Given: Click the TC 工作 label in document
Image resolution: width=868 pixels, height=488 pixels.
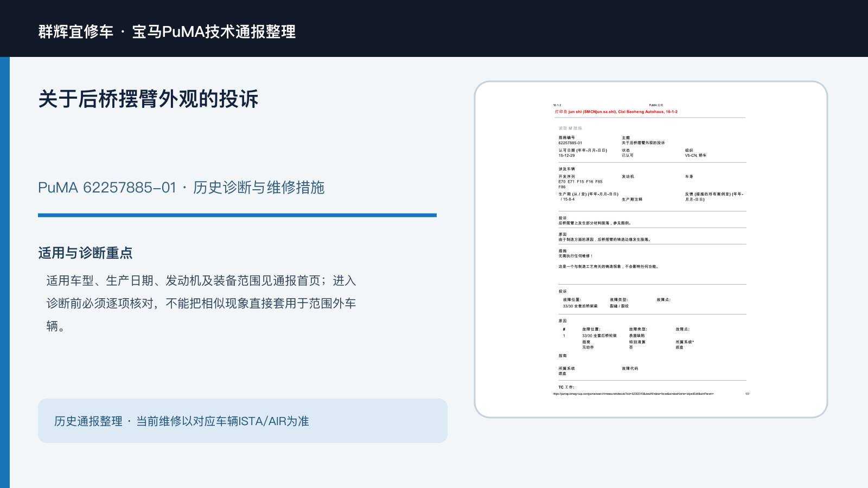Looking at the screenshot, I should pos(566,387).
